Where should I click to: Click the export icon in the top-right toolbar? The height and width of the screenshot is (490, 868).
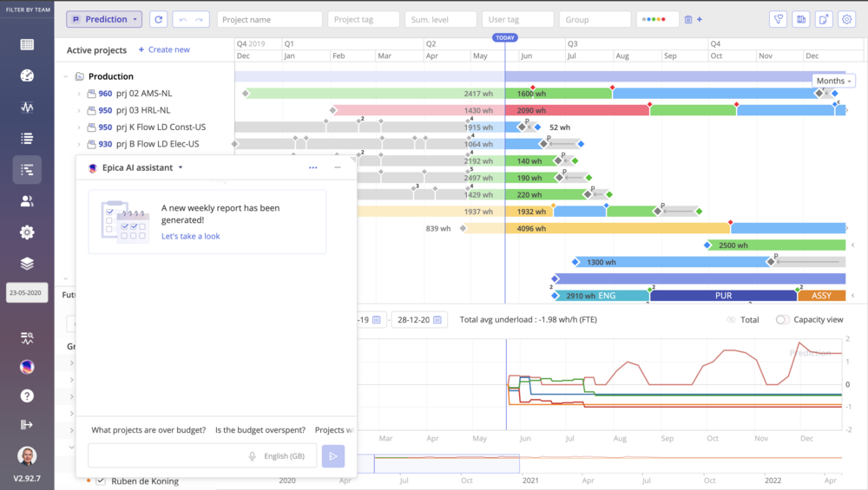point(824,19)
